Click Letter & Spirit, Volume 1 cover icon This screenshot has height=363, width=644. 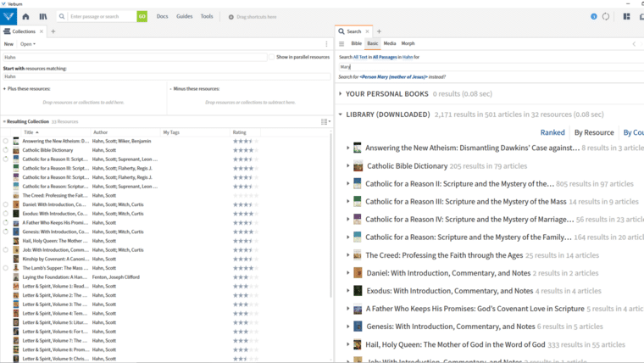pyautogui.click(x=15, y=286)
